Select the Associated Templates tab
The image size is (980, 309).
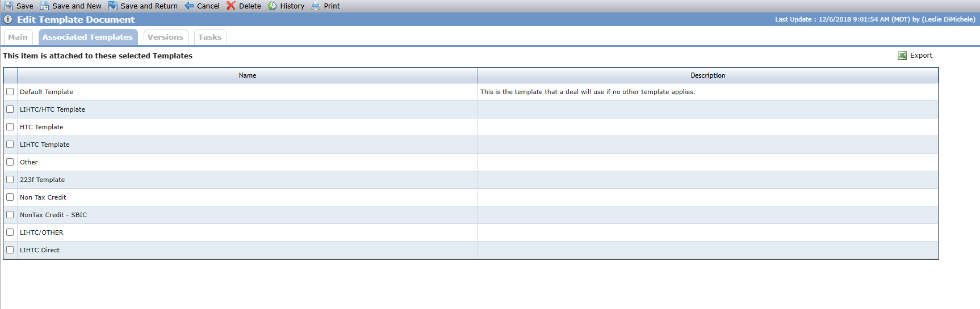pos(88,37)
